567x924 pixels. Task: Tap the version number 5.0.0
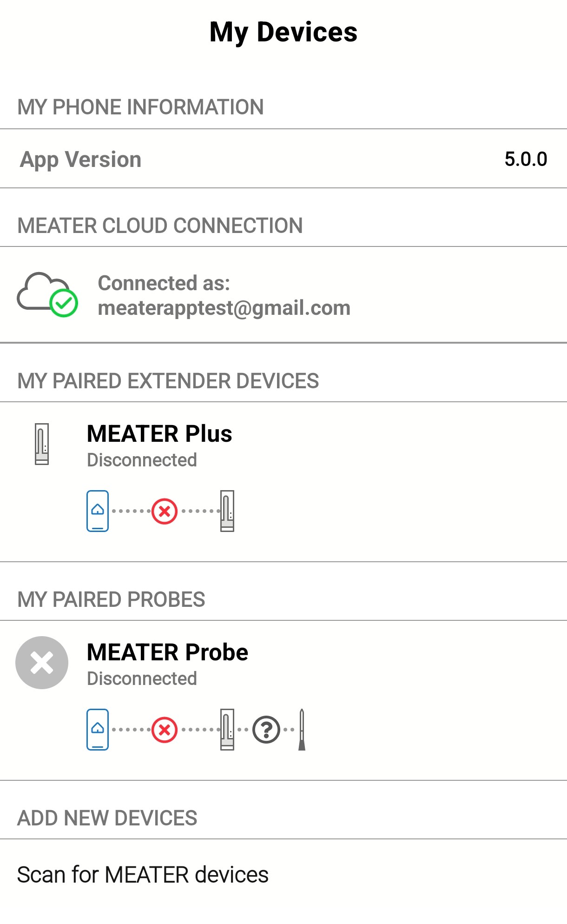click(x=526, y=159)
